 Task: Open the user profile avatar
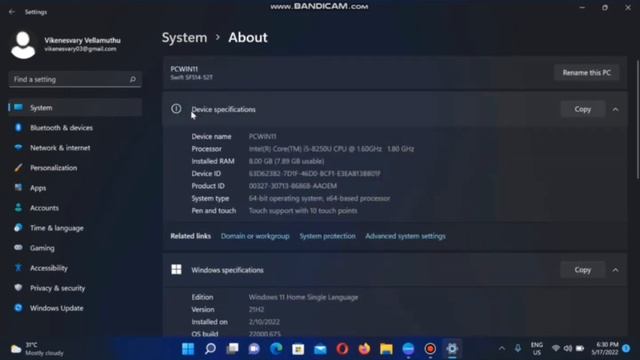[x=23, y=45]
